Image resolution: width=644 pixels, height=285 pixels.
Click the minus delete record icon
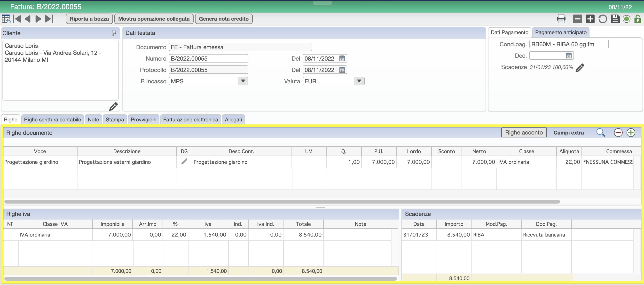coord(578,19)
